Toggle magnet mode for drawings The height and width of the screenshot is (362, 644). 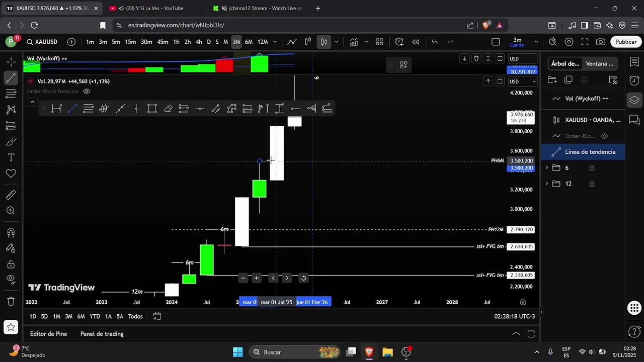[11, 232]
